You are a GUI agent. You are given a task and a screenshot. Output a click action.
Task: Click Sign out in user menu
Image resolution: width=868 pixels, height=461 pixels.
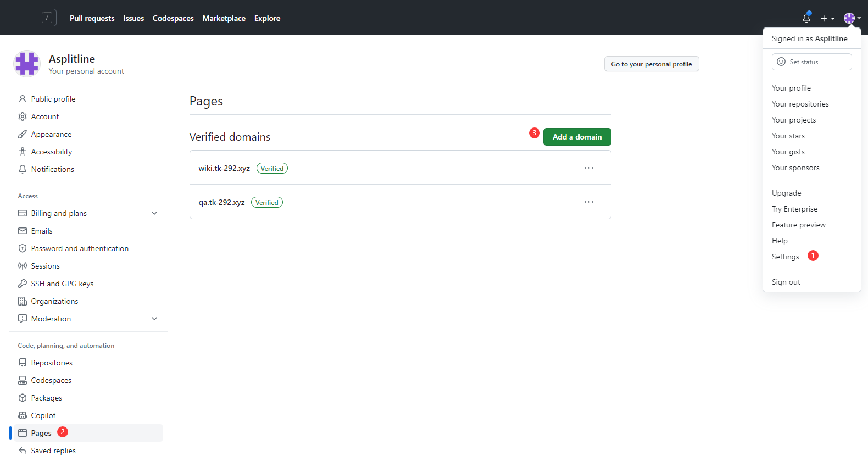tap(786, 282)
